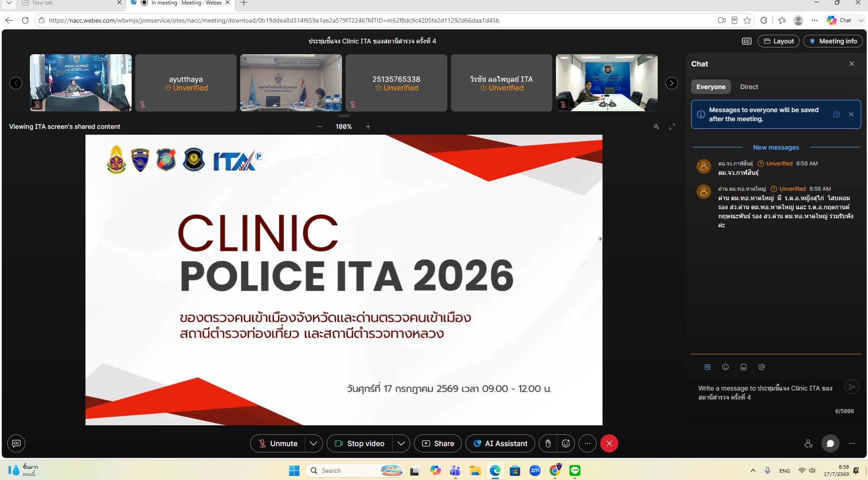Click the emoji icon in chat composer
The width and height of the screenshot is (868, 480).
pos(726,367)
